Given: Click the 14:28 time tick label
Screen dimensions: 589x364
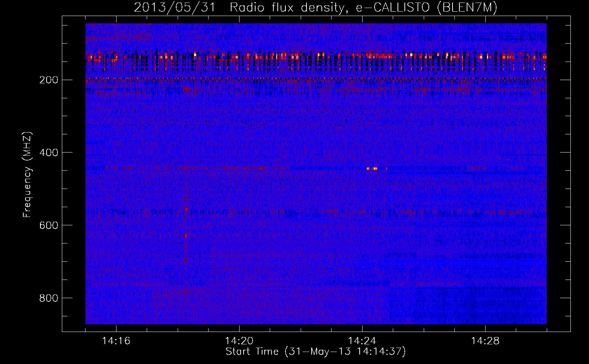Looking at the screenshot, I should pos(485,341).
